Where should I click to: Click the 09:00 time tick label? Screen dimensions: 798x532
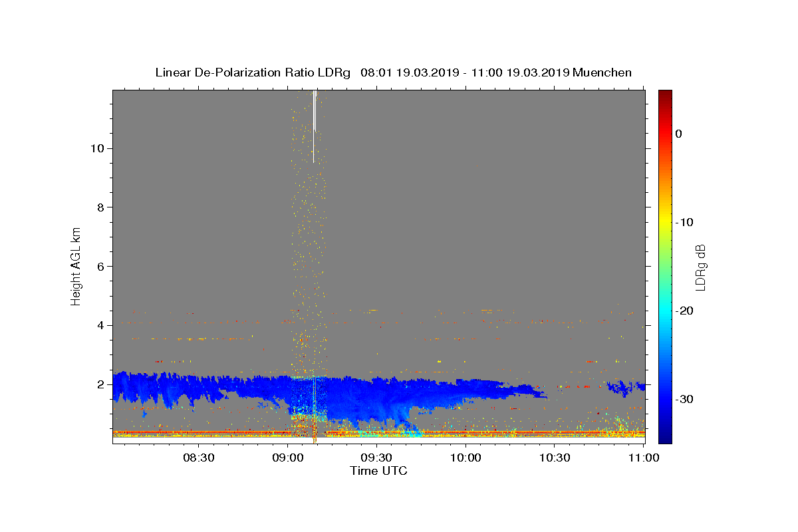click(x=288, y=458)
